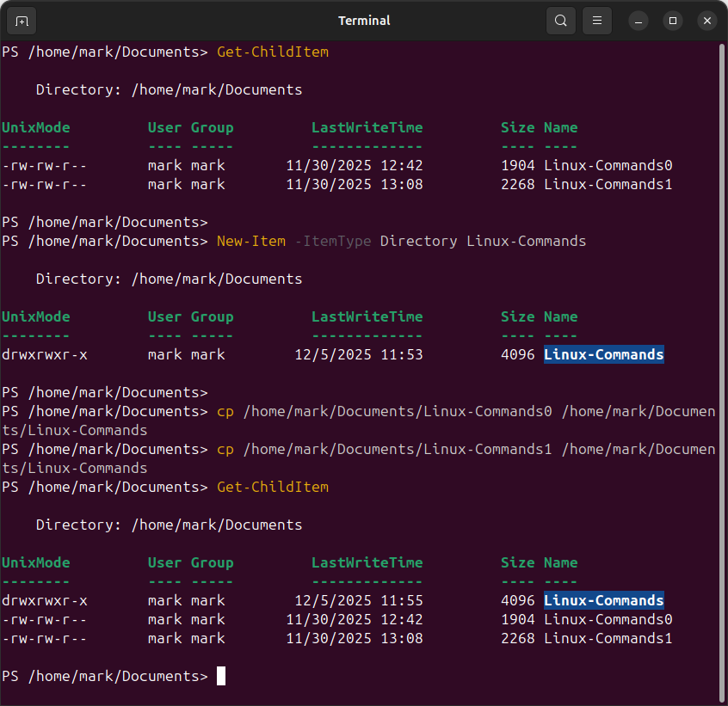The image size is (728, 706).
Task: Click the terminal scrollbar
Action: tap(723, 344)
